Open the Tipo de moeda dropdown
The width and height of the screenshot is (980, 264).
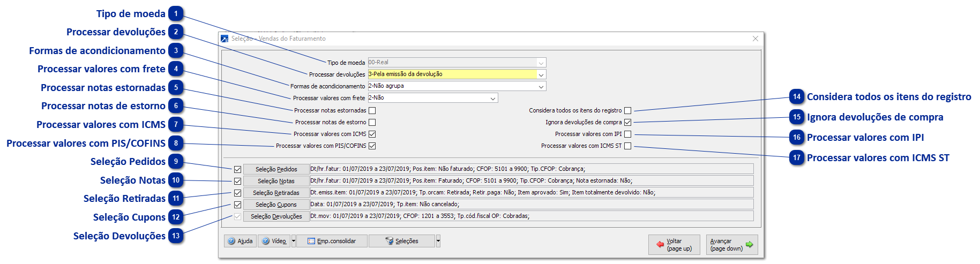pyautogui.click(x=541, y=63)
